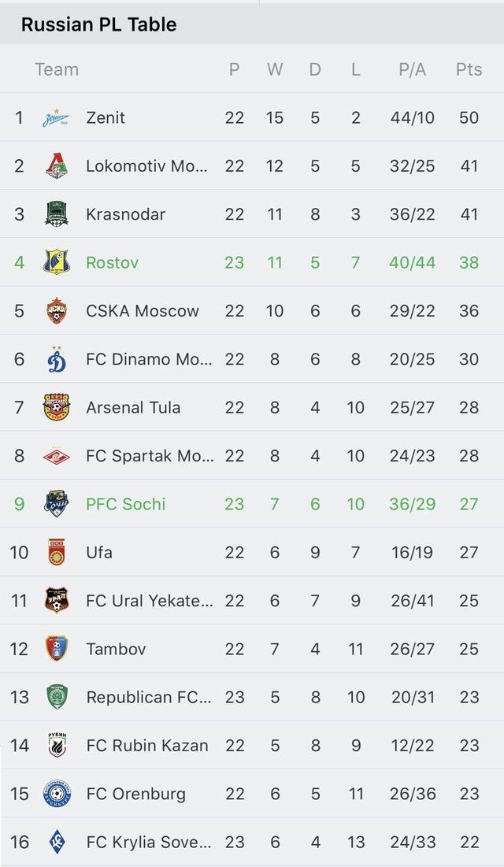Click the Krasnodar club badge

[x=56, y=214]
